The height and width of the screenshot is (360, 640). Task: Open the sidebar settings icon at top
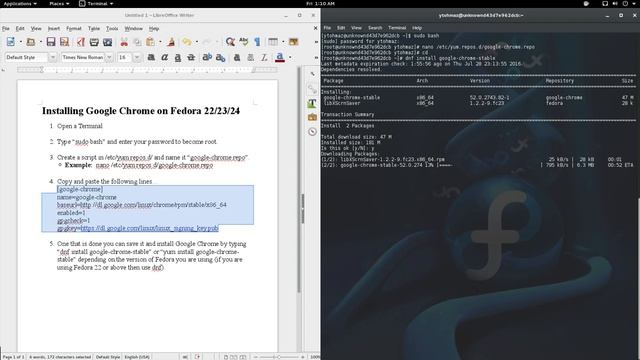pyautogui.click(x=312, y=74)
